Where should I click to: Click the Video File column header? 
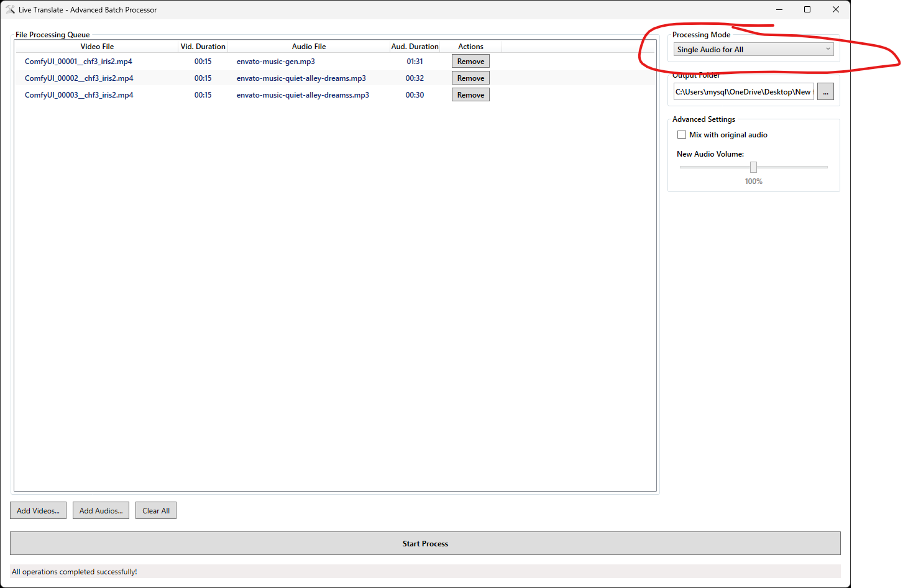(x=97, y=47)
